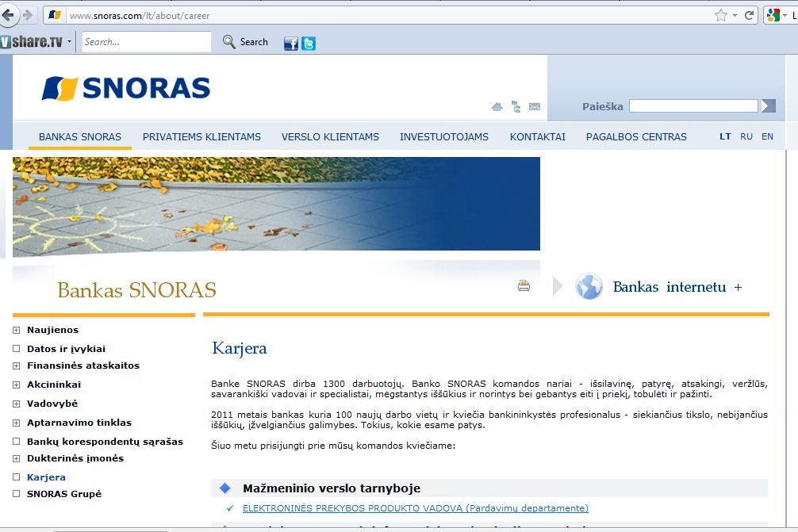Go to home via house icon

click(497, 107)
